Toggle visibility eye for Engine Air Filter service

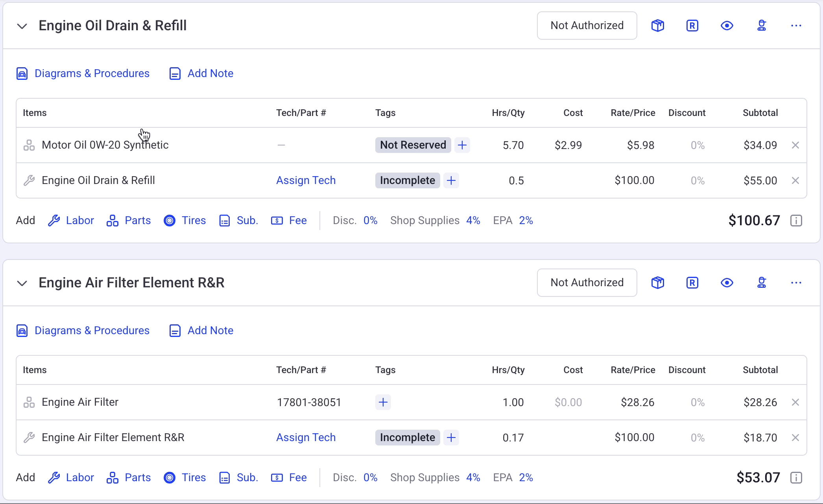727,283
